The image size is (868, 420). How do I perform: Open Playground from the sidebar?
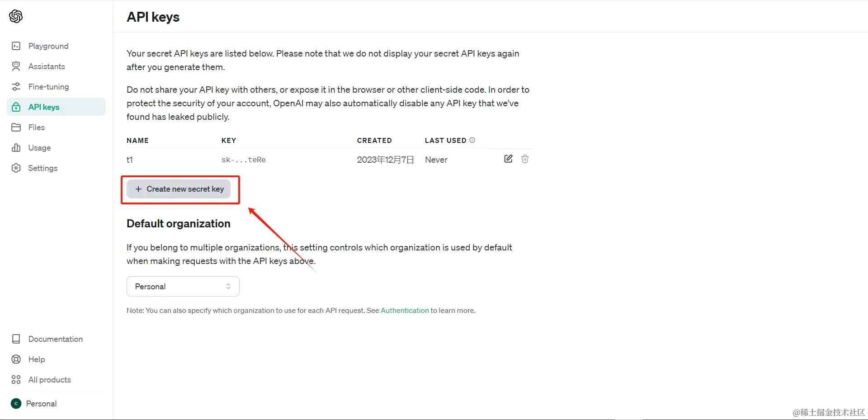[x=48, y=46]
